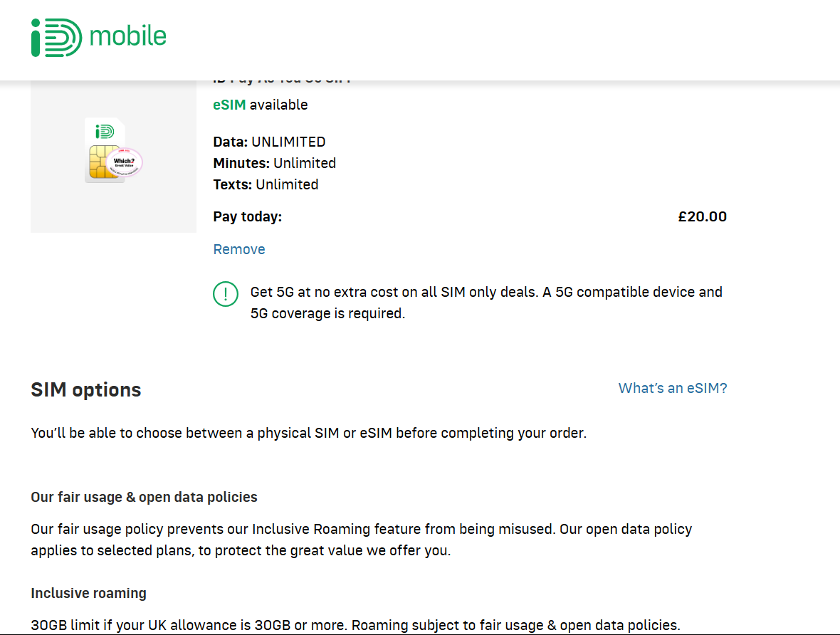Click the physical SIM or eSIM choice text
The width and height of the screenshot is (840, 635).
308,433
